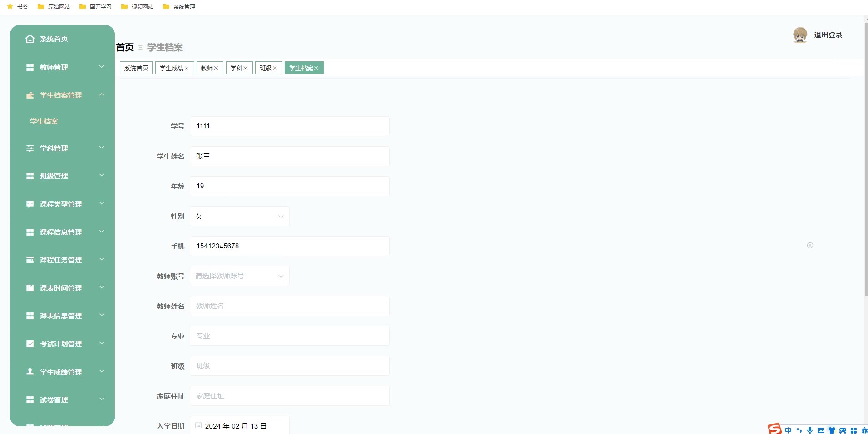Viewport: 868px width, 434px height.
Task: Expand the 课程类型管理 menu chevron
Action: [x=102, y=203]
